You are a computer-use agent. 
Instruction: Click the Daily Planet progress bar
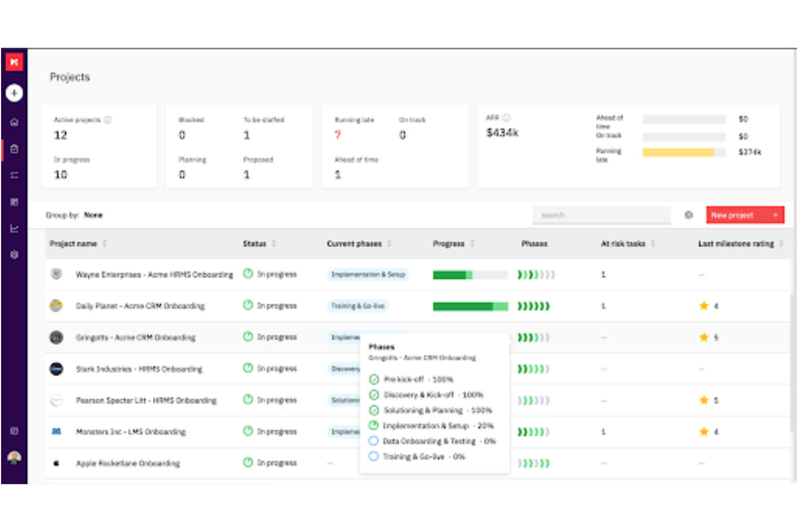tap(470, 306)
